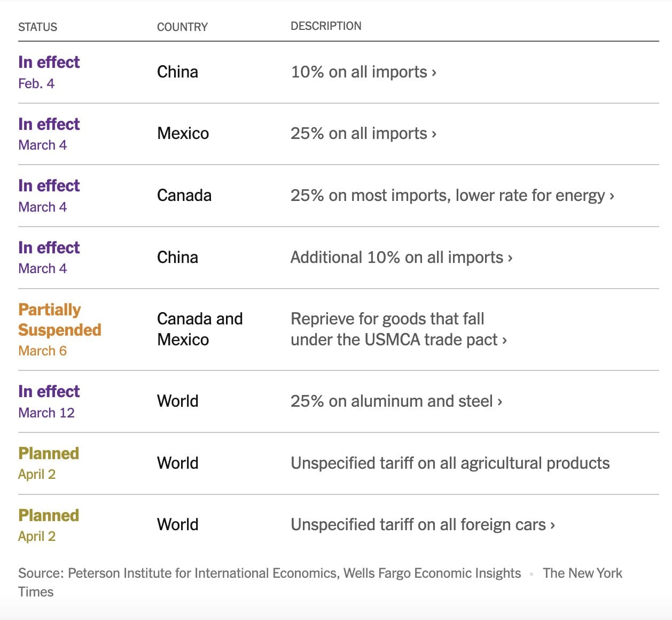672x620 pixels.
Task: Click "World" in the aluminum and steel row
Action: 177,401
